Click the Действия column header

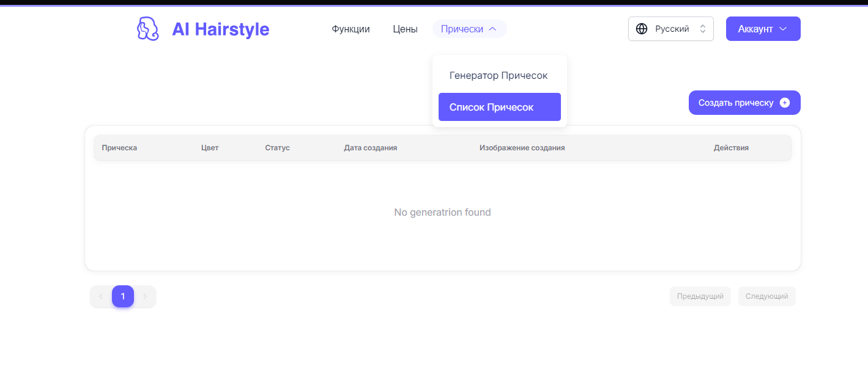(x=731, y=148)
